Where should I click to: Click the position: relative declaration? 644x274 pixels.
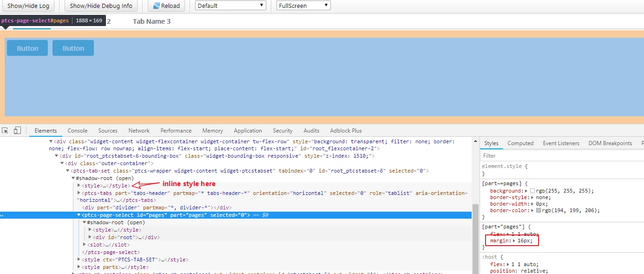click(519, 271)
